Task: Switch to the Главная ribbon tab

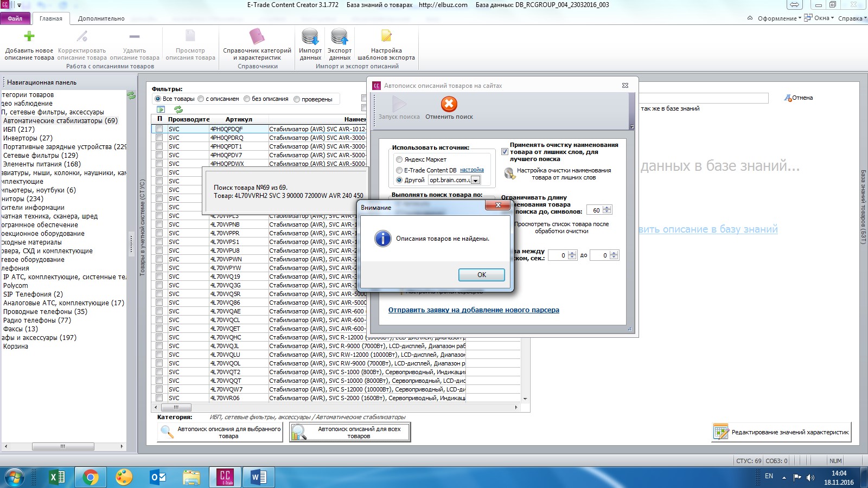Action: click(x=51, y=18)
